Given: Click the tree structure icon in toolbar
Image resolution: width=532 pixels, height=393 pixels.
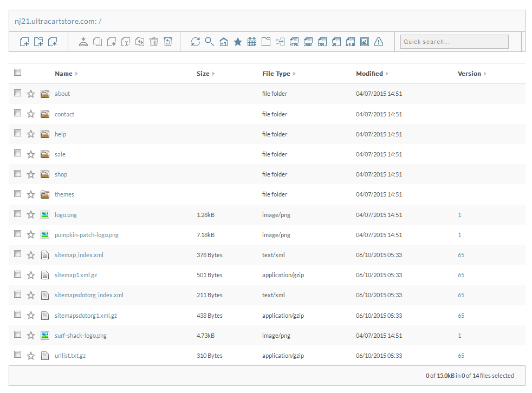Looking at the screenshot, I should tap(280, 42).
